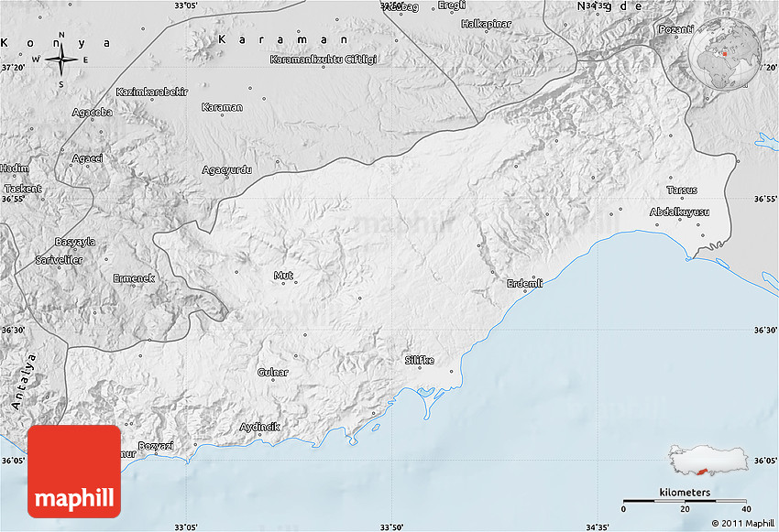Select the Kazimkarabekir town label
This screenshot has width=779, height=532.
click(x=152, y=92)
